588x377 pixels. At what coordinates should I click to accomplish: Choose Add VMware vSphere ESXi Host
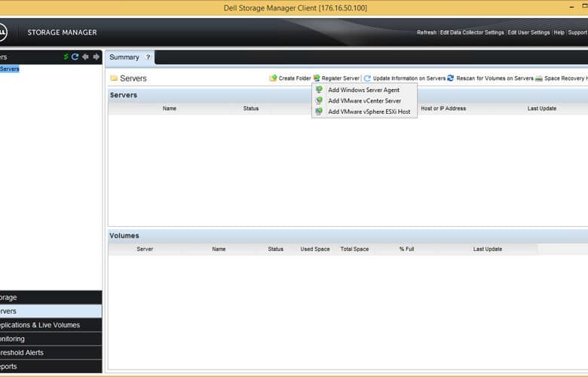click(x=364, y=112)
